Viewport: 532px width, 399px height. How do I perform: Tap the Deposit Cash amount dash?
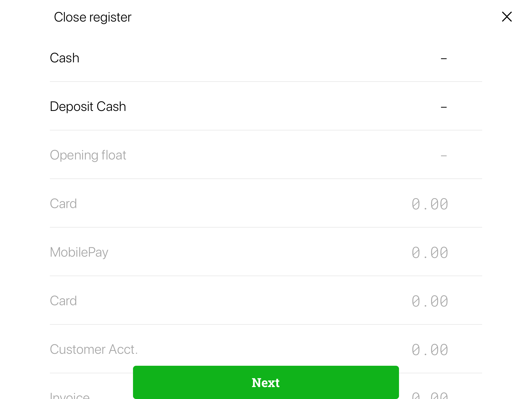pyautogui.click(x=443, y=107)
